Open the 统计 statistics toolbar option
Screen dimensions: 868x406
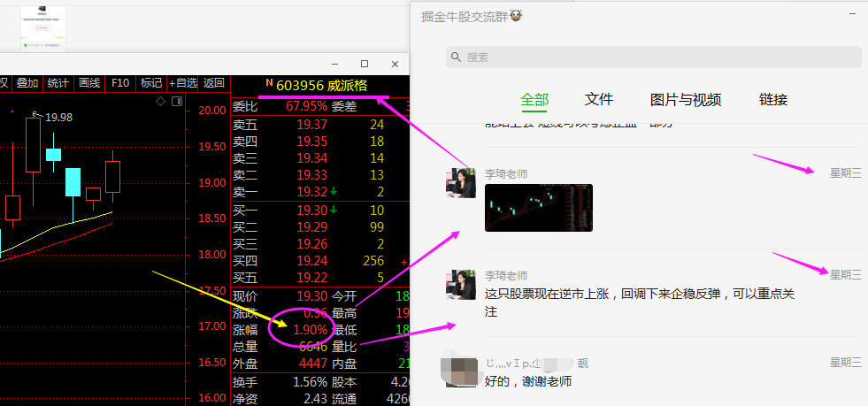58,83
